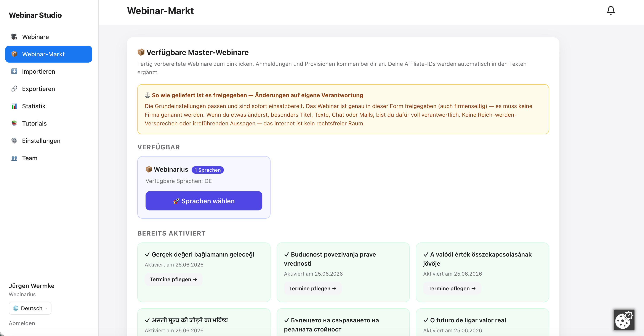
Task: Click the Webinarius card title
Action: (171, 169)
